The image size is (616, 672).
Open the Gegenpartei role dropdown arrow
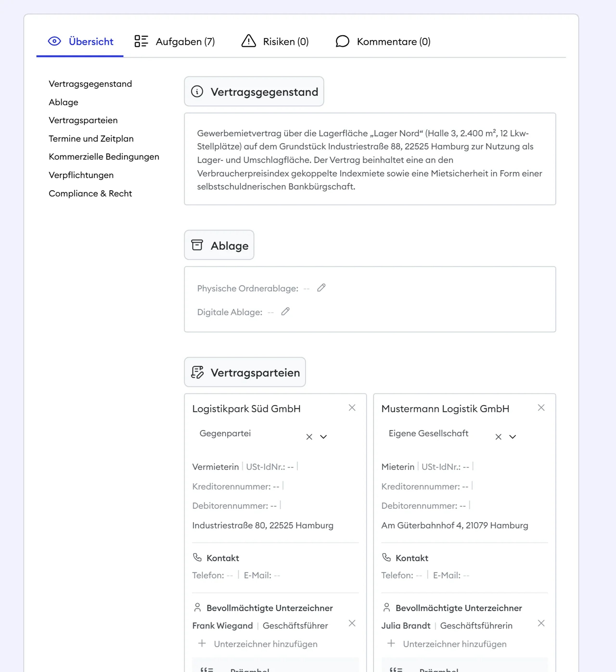pos(323,437)
